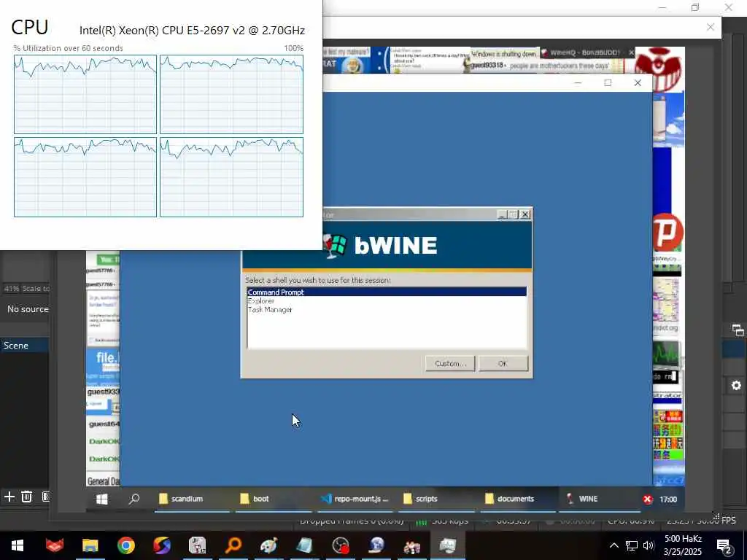This screenshot has height=560, width=747.
Task: Open the OBS Studio taskbar icon
Action: point(341,545)
